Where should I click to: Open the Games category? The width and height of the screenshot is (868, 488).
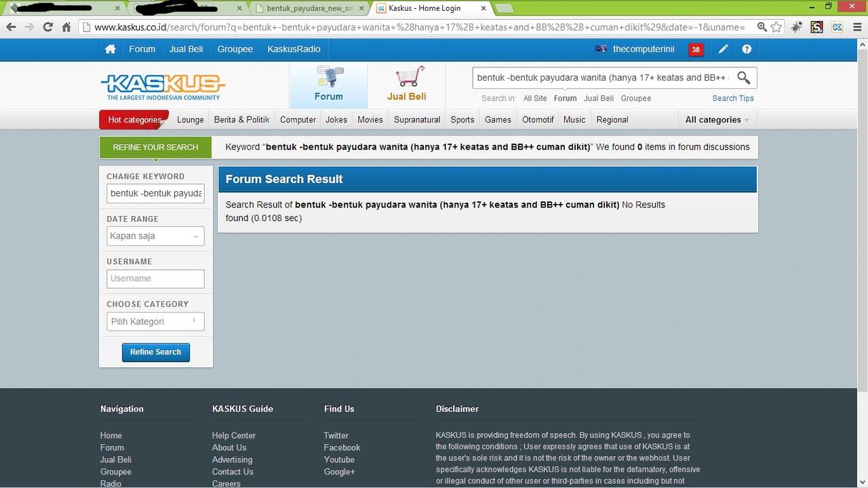pos(498,120)
